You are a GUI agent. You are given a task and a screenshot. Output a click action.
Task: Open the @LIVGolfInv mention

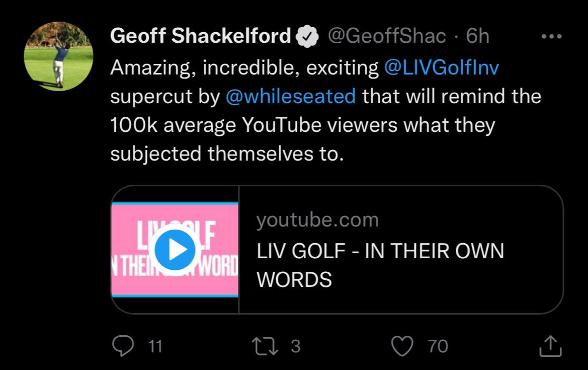point(441,67)
